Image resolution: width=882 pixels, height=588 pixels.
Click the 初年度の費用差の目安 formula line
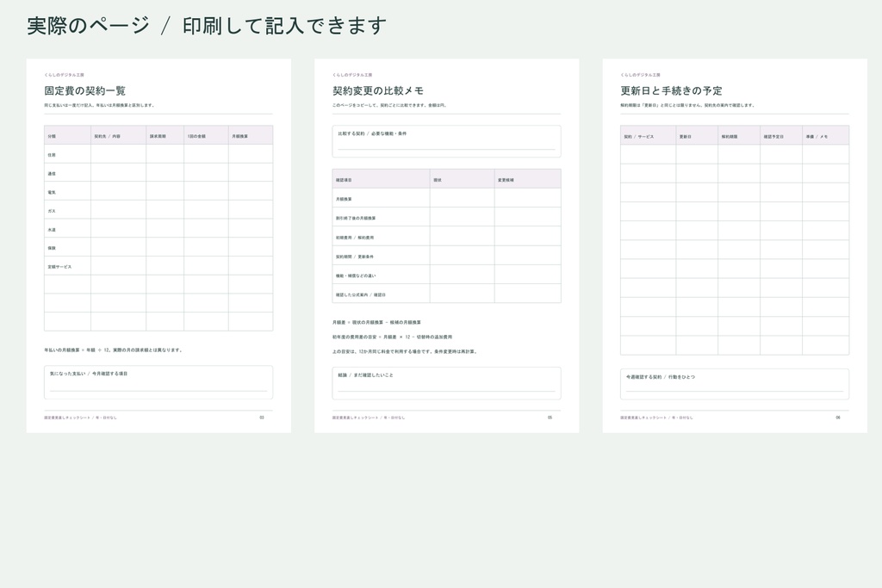tap(392, 337)
